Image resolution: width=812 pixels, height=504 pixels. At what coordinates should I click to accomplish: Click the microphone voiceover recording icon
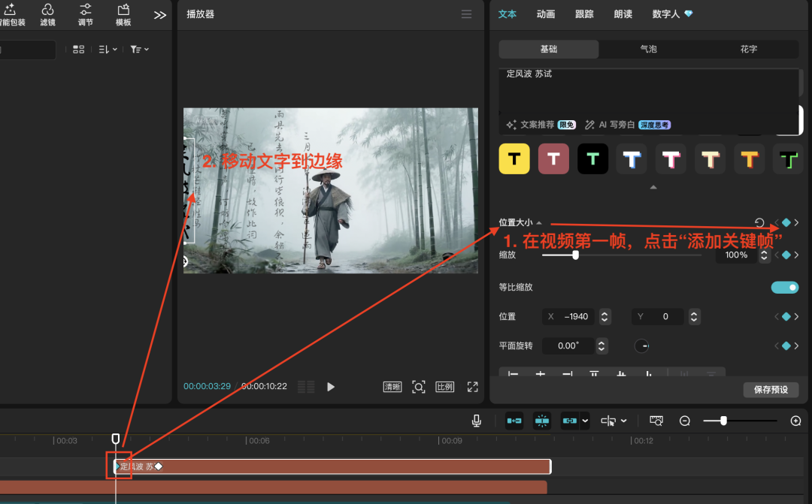tap(476, 421)
